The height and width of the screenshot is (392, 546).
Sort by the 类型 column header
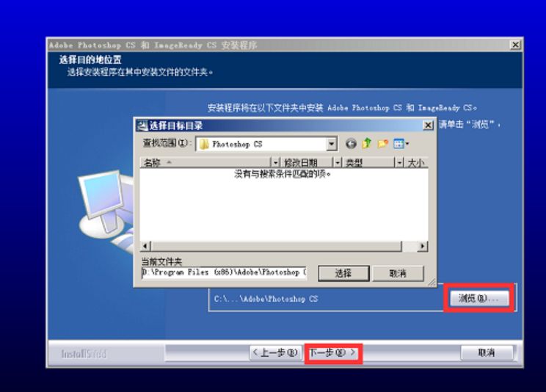point(368,162)
